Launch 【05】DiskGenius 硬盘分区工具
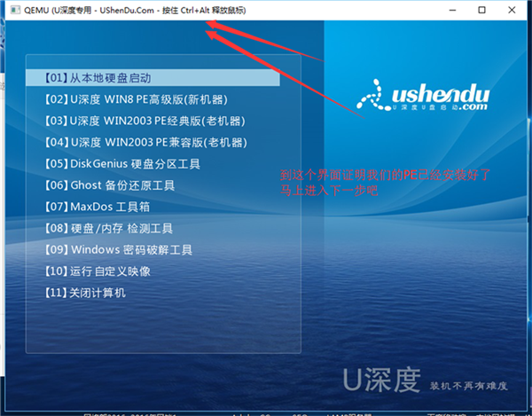532x416 pixels. [x=122, y=164]
